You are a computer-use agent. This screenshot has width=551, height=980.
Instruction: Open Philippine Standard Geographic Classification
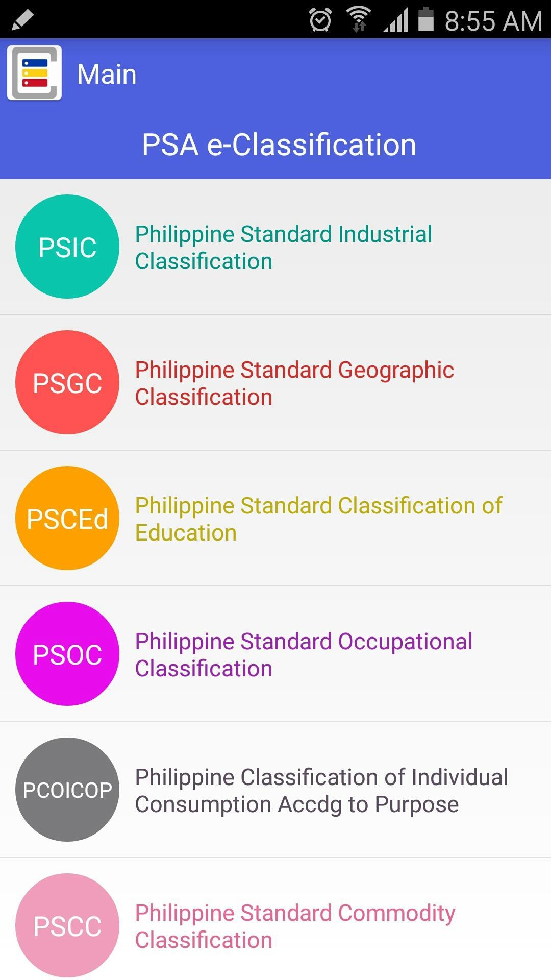tap(275, 383)
